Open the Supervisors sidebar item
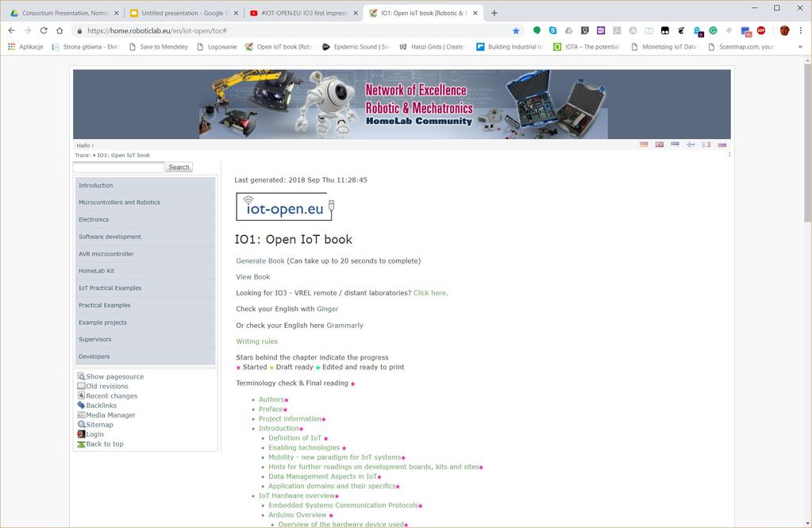This screenshot has height=528, width=812. (145, 339)
